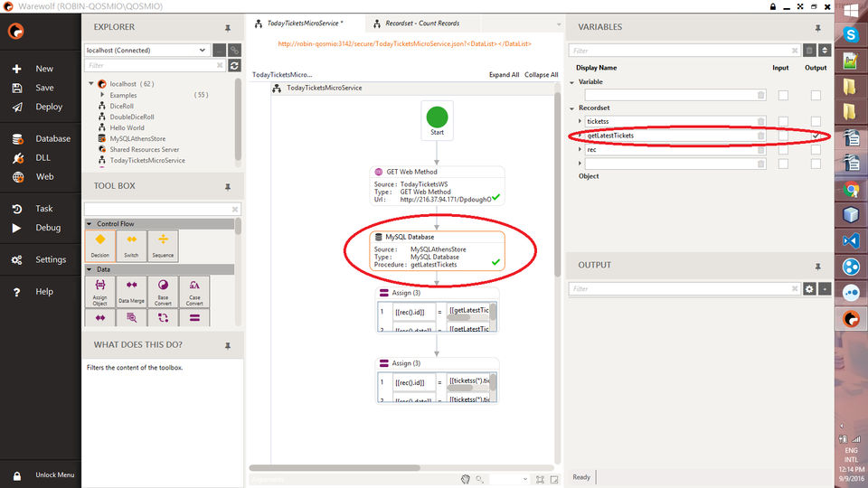Image resolution: width=868 pixels, height=488 pixels.
Task: Open Hello World workflow
Action: point(127,127)
